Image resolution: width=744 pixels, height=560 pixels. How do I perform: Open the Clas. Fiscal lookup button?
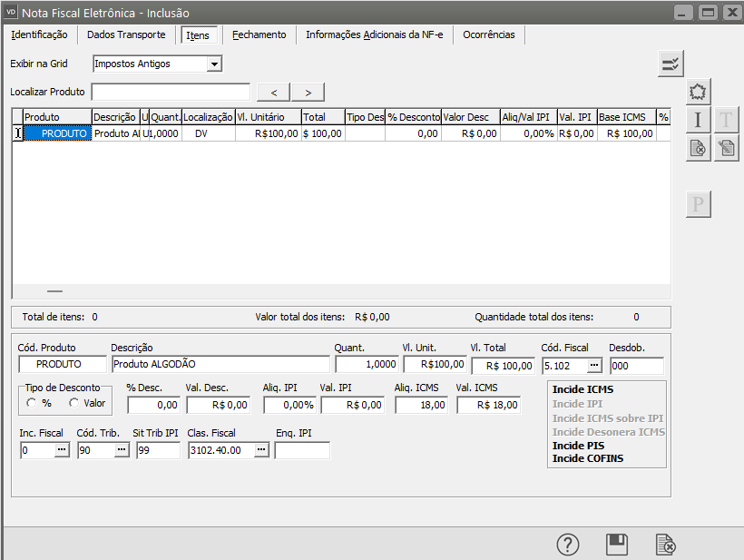click(x=261, y=449)
